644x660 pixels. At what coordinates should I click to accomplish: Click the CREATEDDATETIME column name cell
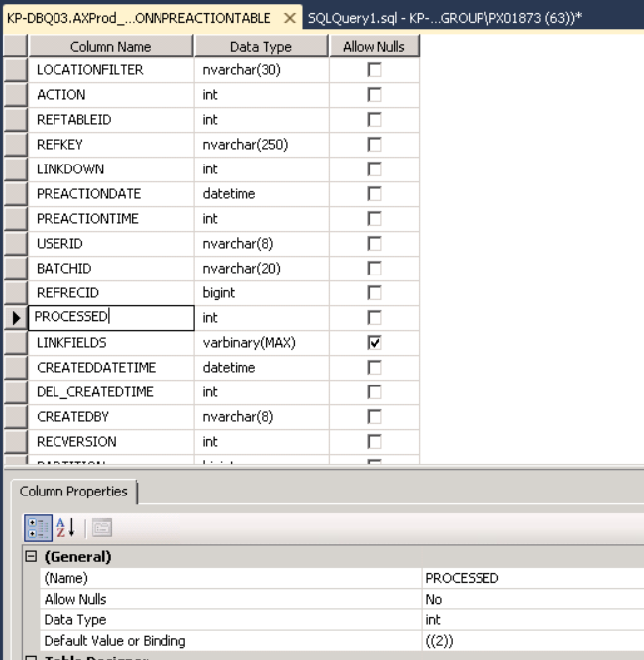click(110, 368)
